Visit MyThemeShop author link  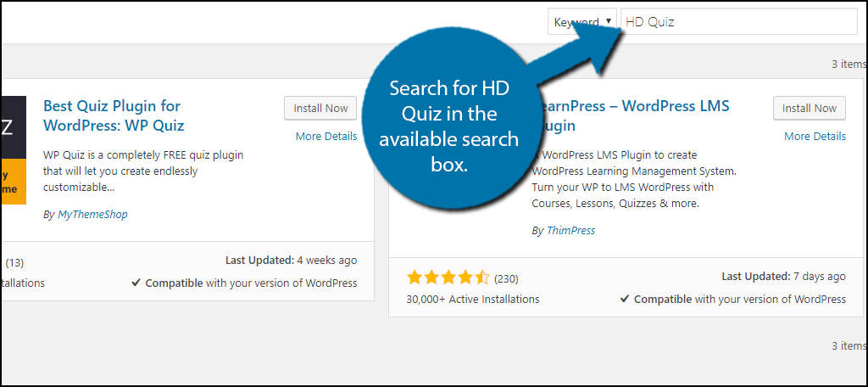tap(92, 215)
